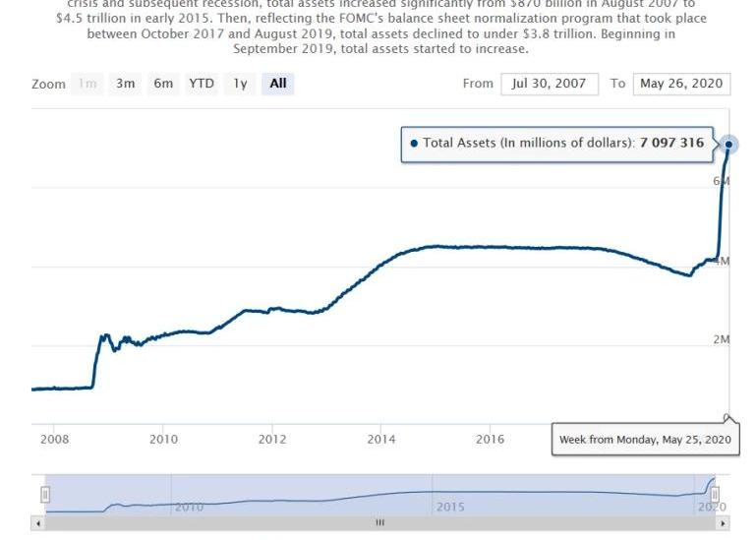Click right navigator range handle

pyautogui.click(x=716, y=494)
